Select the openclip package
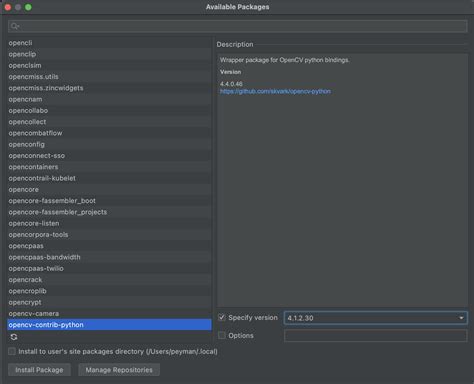The width and height of the screenshot is (474, 384). tap(109, 54)
